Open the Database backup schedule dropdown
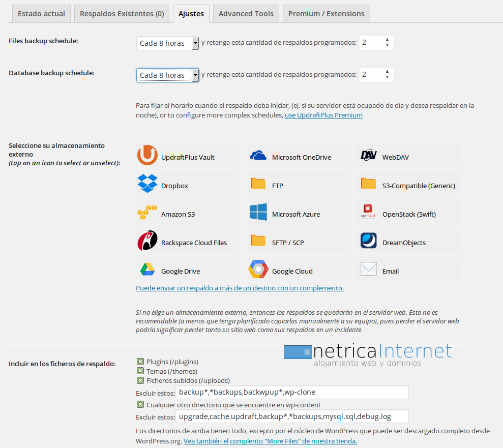 click(x=167, y=75)
